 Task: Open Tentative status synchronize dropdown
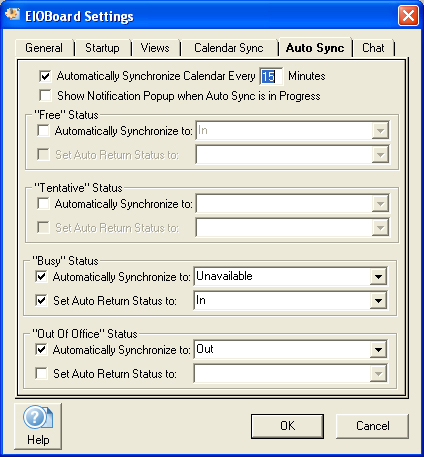[380, 204]
